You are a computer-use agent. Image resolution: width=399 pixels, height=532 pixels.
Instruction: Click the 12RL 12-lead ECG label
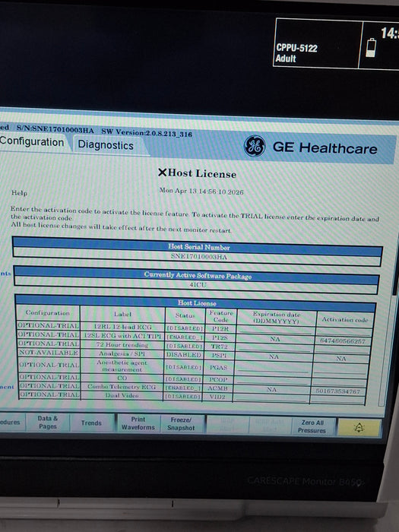coord(122,327)
